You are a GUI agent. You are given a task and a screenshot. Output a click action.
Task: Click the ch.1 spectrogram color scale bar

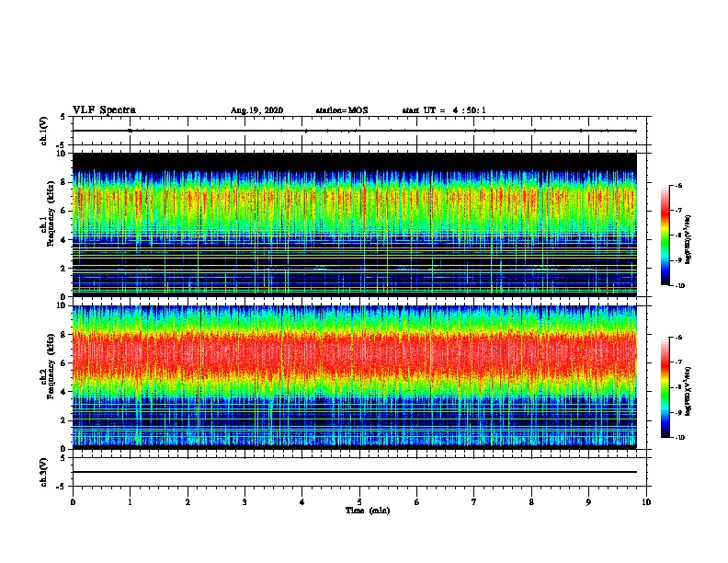point(665,236)
